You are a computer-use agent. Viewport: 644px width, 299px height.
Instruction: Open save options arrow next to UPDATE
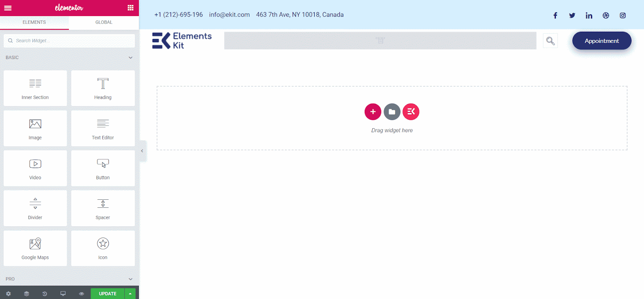130,294
